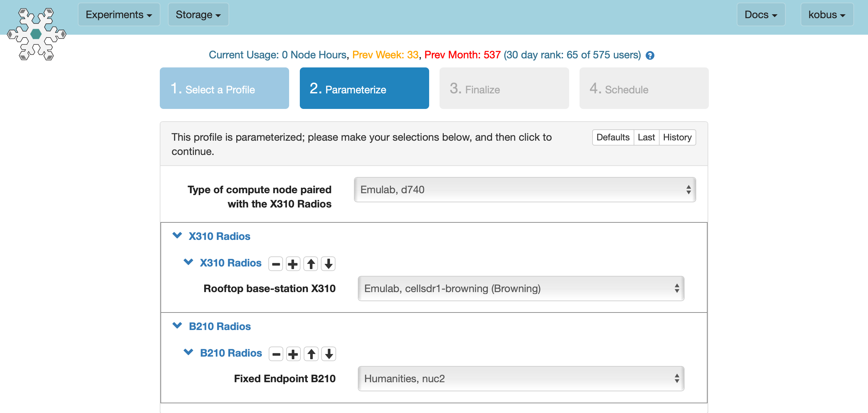Click the minus icon under X310 Radios

(276, 264)
